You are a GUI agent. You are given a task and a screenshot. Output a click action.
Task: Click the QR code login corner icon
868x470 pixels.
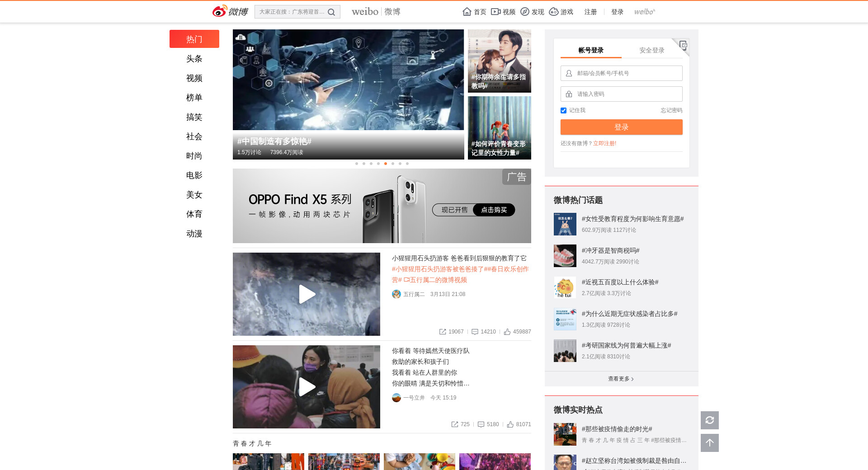683,45
